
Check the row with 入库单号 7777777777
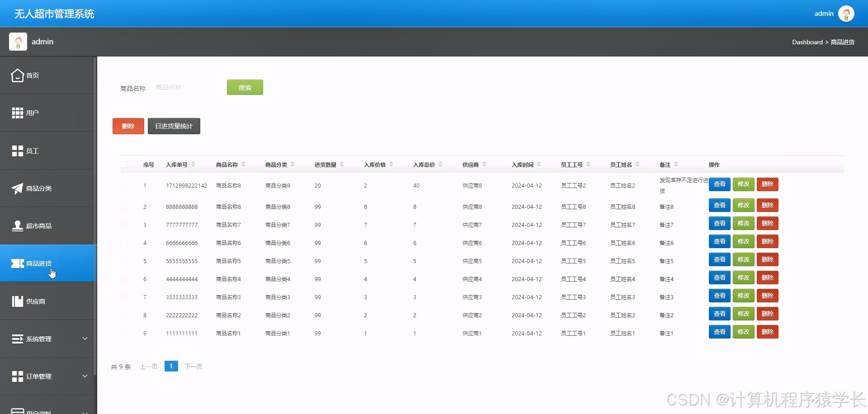tap(124, 225)
